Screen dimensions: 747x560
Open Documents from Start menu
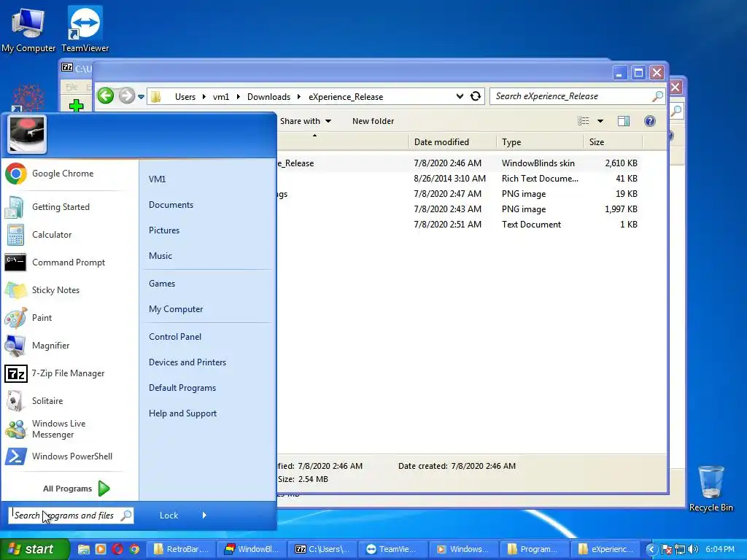(x=171, y=205)
